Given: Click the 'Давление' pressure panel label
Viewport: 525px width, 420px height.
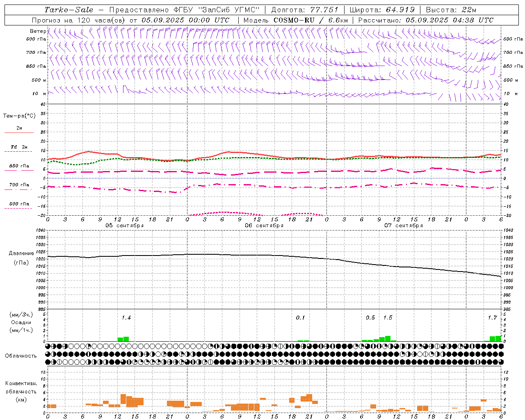Looking at the screenshot, I should [21, 253].
